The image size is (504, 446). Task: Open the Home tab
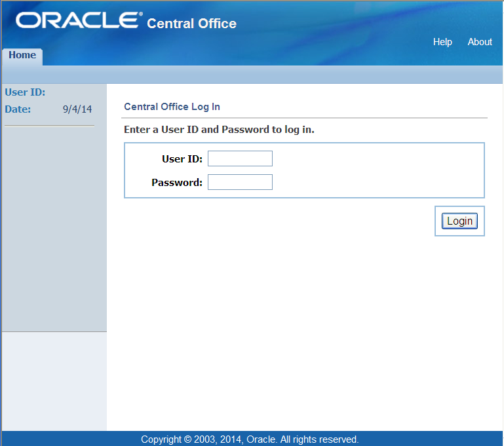[22, 56]
